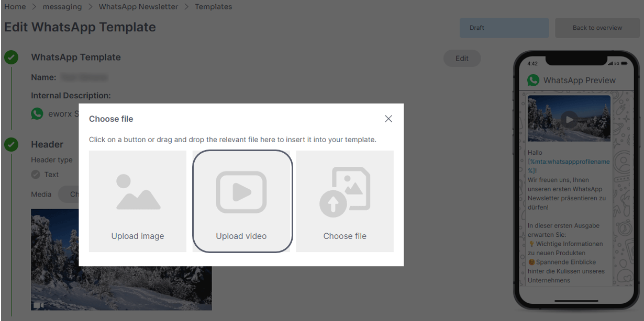Click the whatsappprofilename placeholder in preview
The width and height of the screenshot is (644, 321).
569,166
